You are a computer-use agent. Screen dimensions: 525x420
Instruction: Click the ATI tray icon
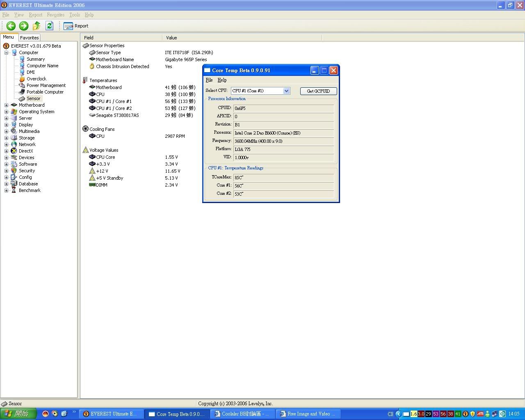point(480,414)
